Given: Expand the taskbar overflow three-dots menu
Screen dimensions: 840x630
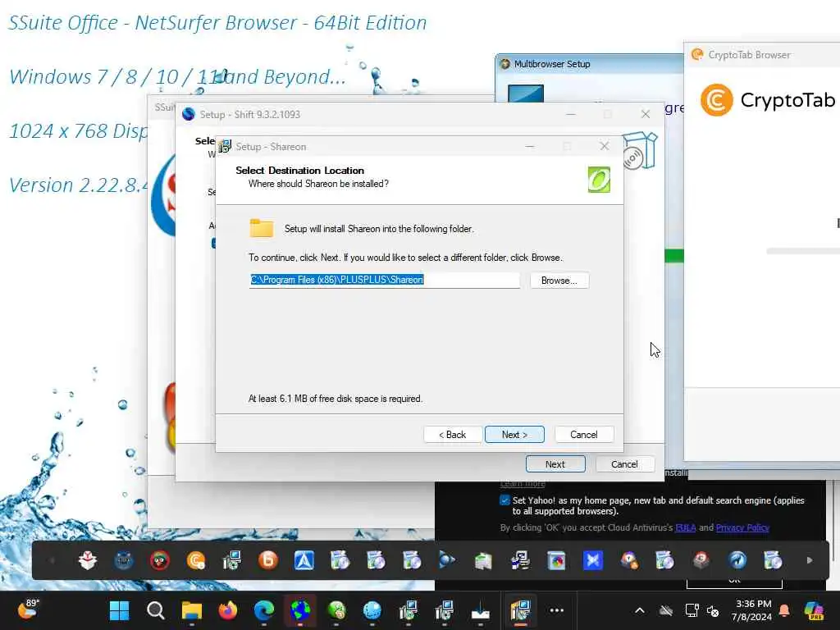Looking at the screenshot, I should [557, 610].
